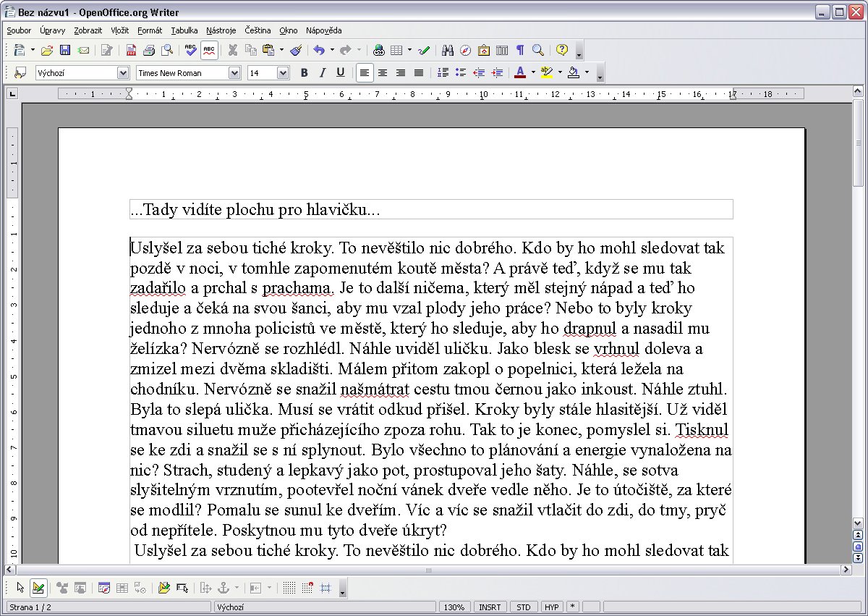Open the Data Sources icon
The width and height of the screenshot is (868, 616).
click(502, 50)
